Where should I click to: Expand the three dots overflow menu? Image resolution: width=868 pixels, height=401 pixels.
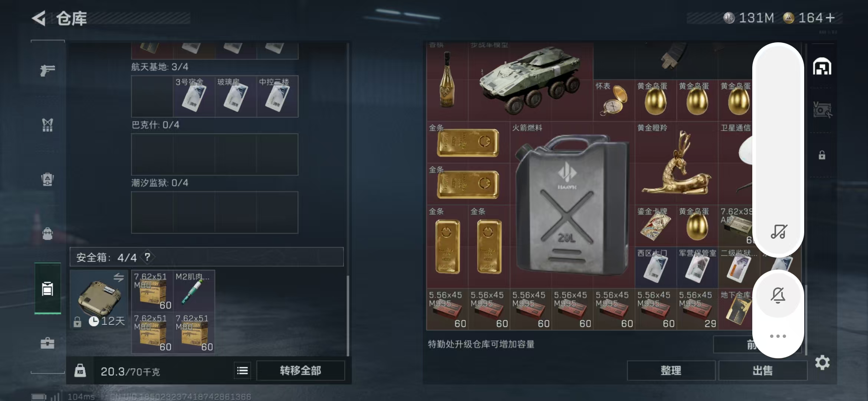[x=778, y=336]
